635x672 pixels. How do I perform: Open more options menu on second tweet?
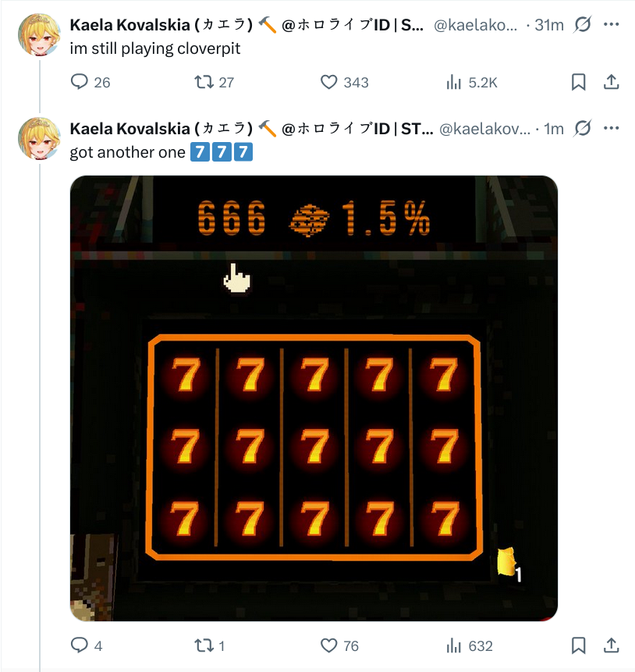coord(611,128)
